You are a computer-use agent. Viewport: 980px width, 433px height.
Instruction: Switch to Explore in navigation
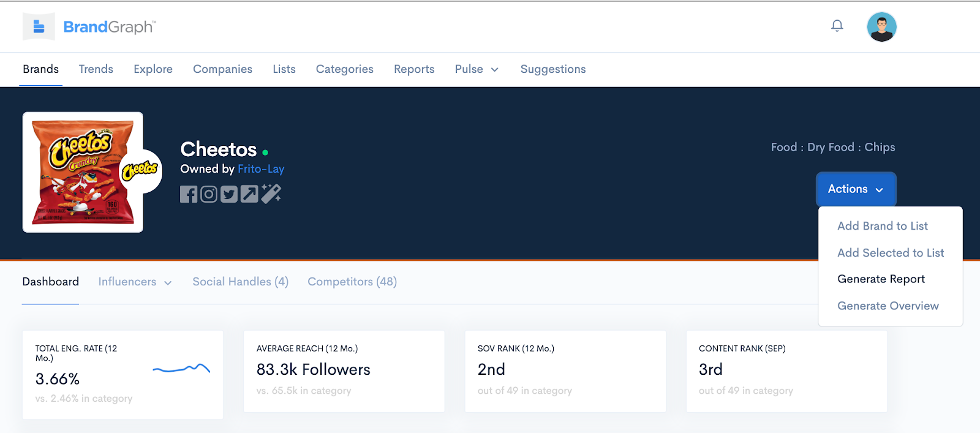tap(153, 69)
